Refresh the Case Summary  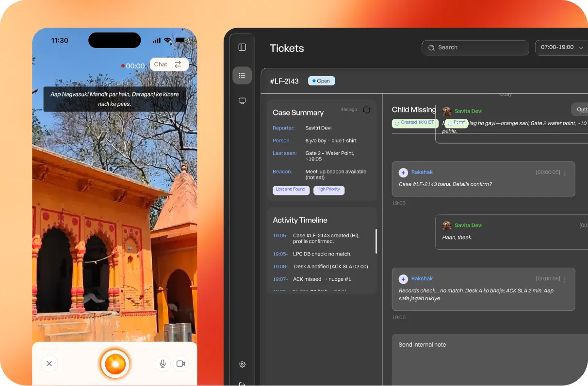point(366,110)
